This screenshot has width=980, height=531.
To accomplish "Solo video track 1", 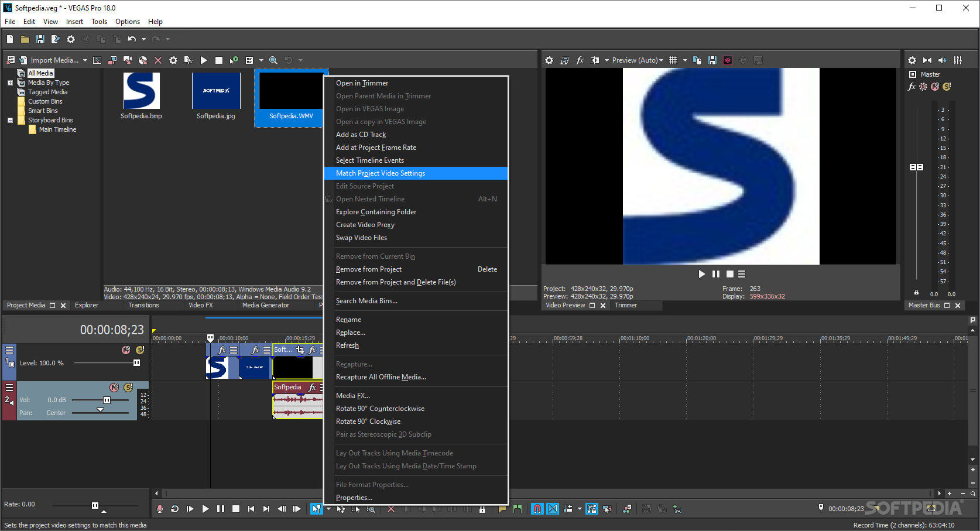I will coord(140,350).
